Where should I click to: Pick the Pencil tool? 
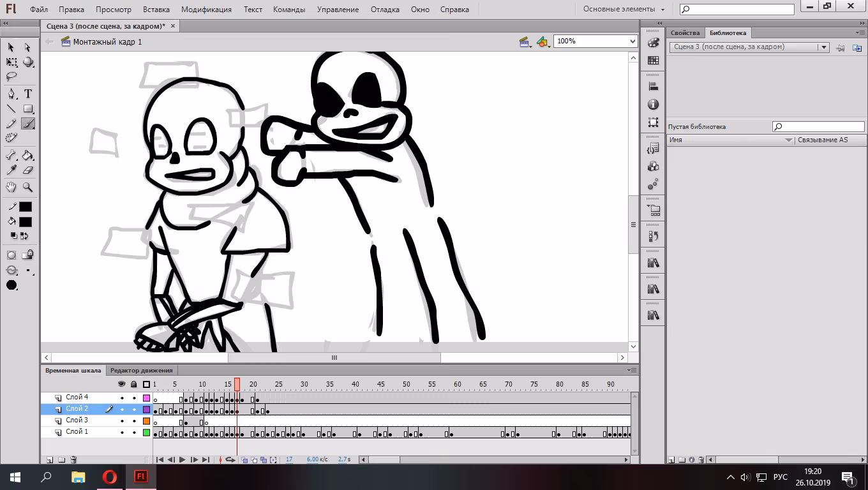[x=11, y=123]
